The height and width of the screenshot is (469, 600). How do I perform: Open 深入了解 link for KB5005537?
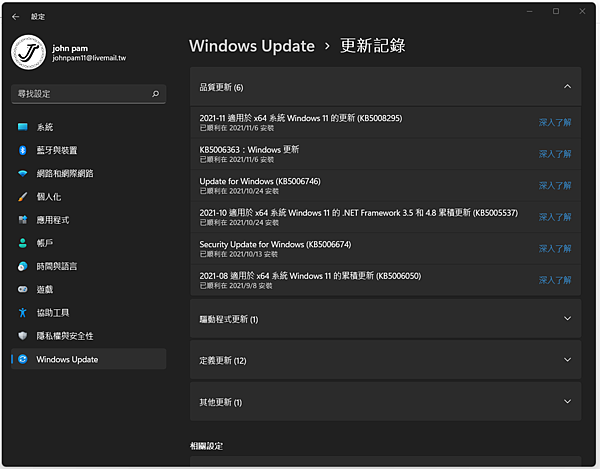pyautogui.click(x=555, y=217)
